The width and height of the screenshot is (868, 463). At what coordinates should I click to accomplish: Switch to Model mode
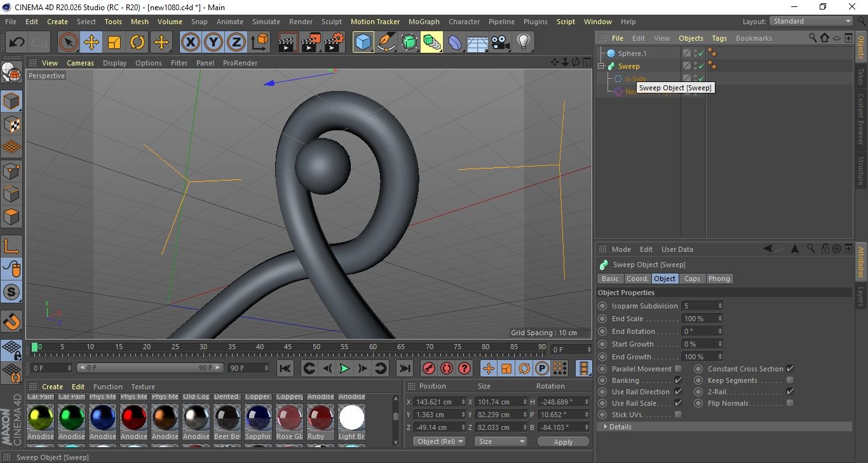point(11,101)
